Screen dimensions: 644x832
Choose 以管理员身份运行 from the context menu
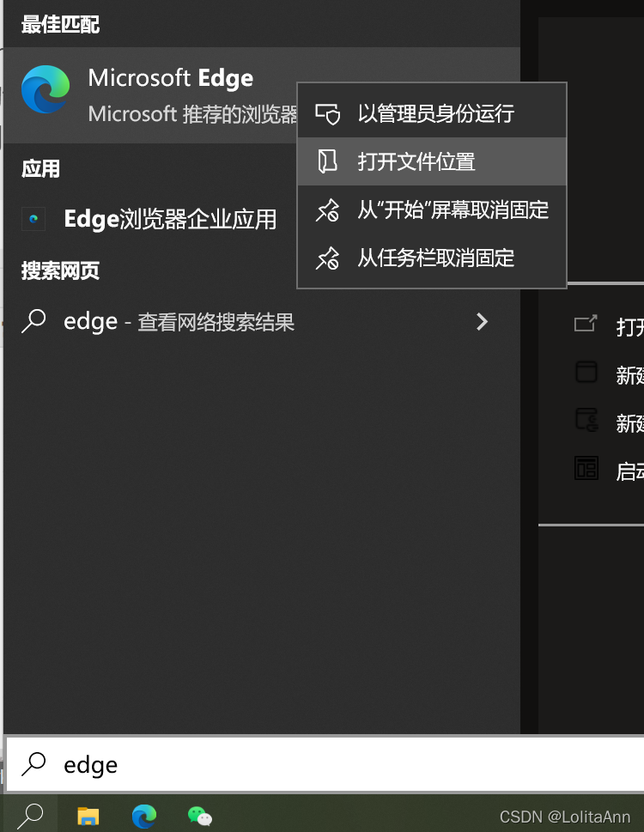coord(432,113)
